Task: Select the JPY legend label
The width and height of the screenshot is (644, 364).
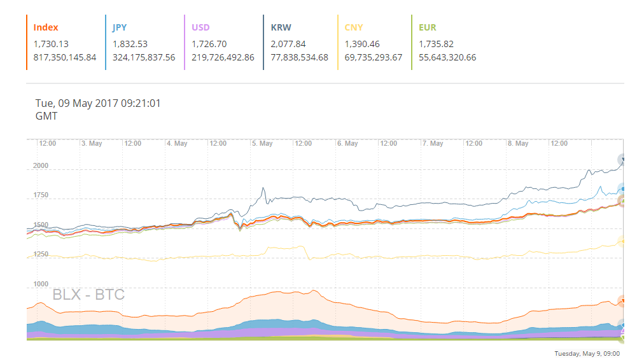Action: [120, 27]
